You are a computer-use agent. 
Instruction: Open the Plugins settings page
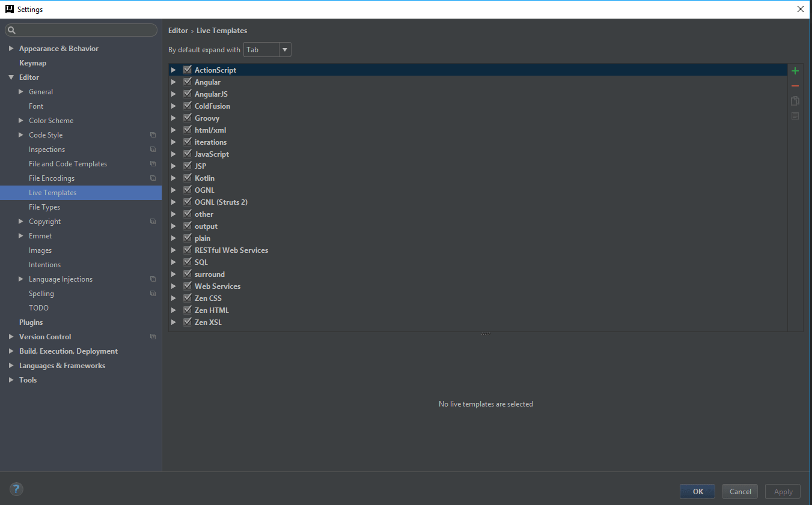coord(31,322)
